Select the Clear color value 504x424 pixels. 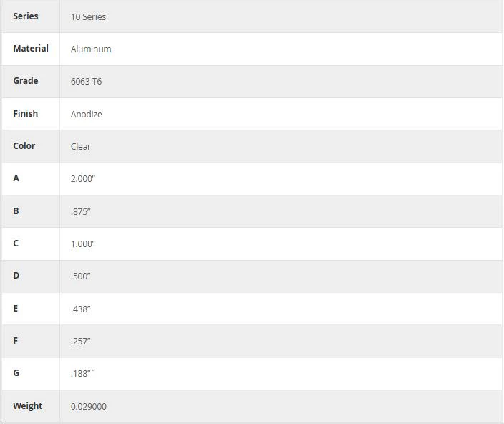click(81, 147)
